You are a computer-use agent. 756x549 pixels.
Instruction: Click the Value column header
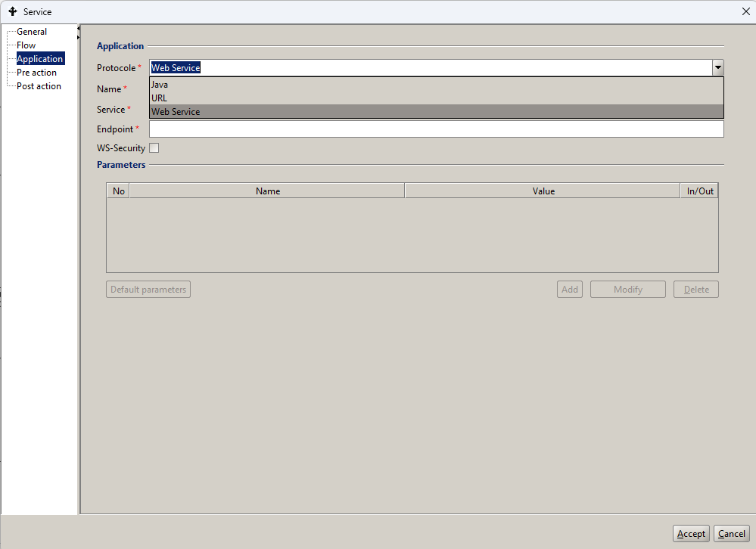[543, 191]
